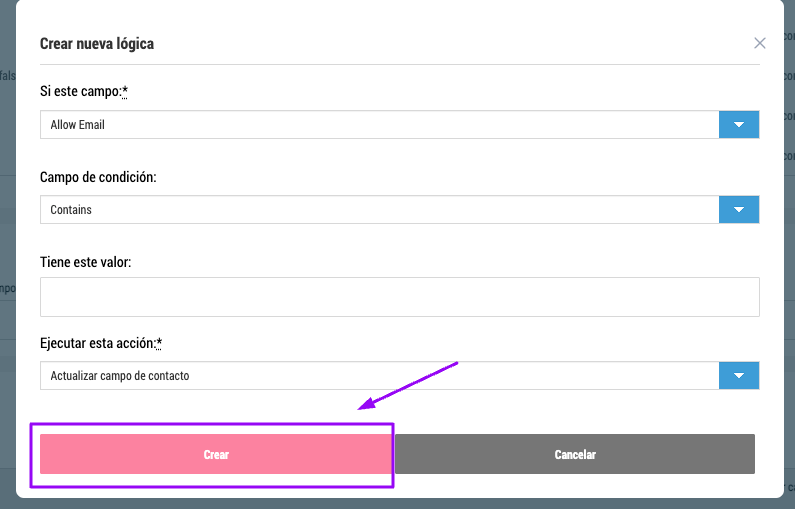Focus the Tiene este valor text box
The image size is (795, 509).
[400, 297]
